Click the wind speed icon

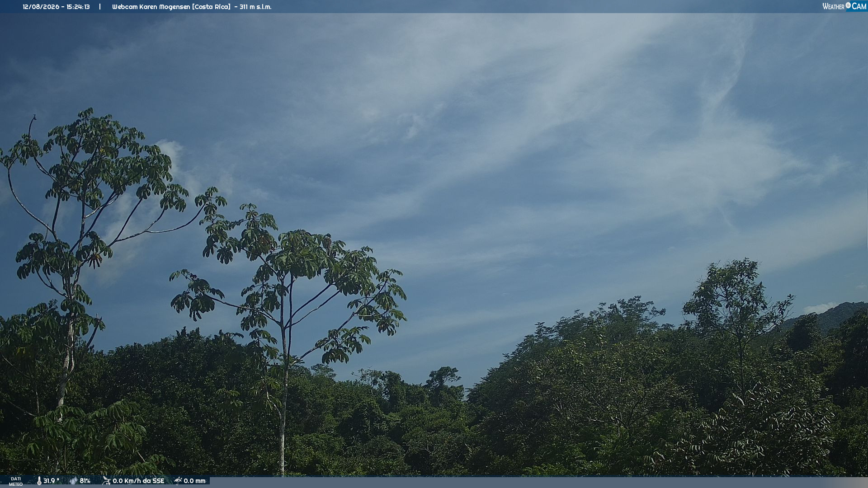coord(106,481)
